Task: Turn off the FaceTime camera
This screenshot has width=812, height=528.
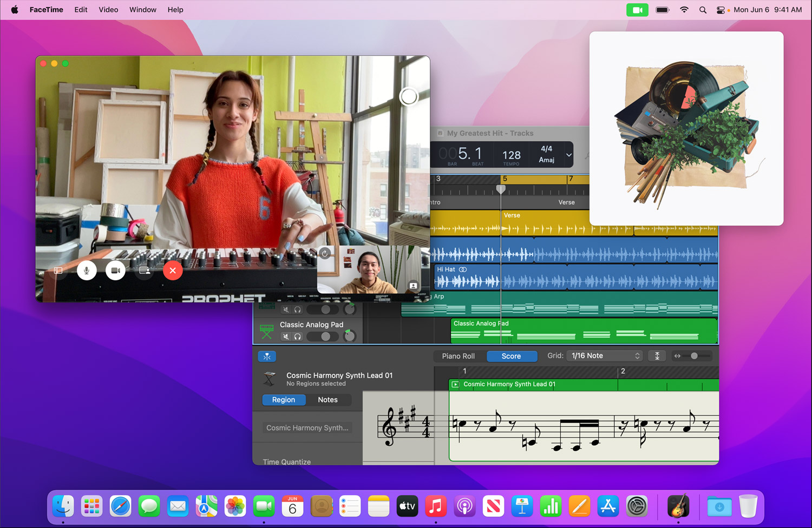Action: (115, 270)
